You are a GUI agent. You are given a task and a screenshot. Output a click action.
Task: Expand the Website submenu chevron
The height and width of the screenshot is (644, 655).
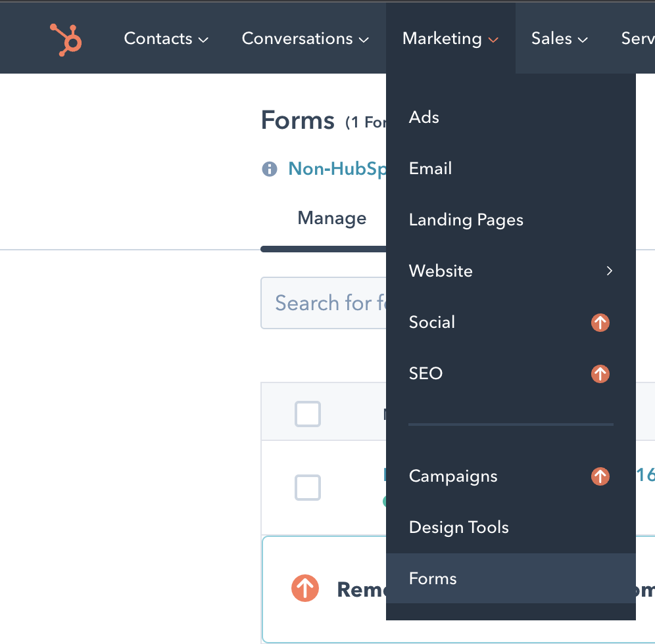click(610, 271)
